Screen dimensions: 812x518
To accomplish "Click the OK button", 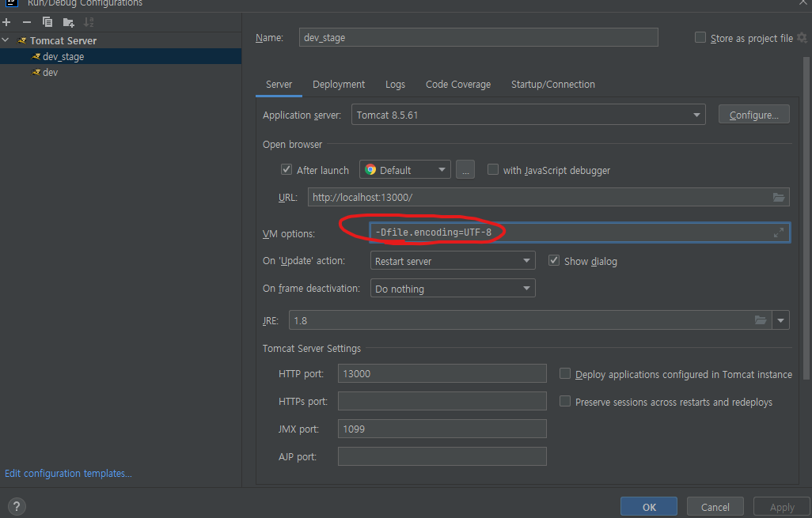I will click(649, 507).
